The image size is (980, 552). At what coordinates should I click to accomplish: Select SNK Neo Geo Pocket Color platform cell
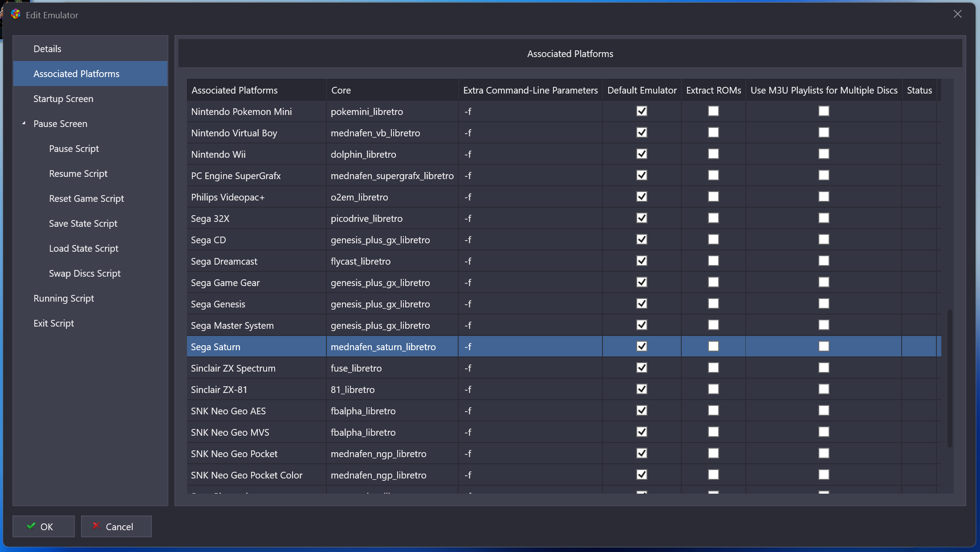(x=256, y=475)
